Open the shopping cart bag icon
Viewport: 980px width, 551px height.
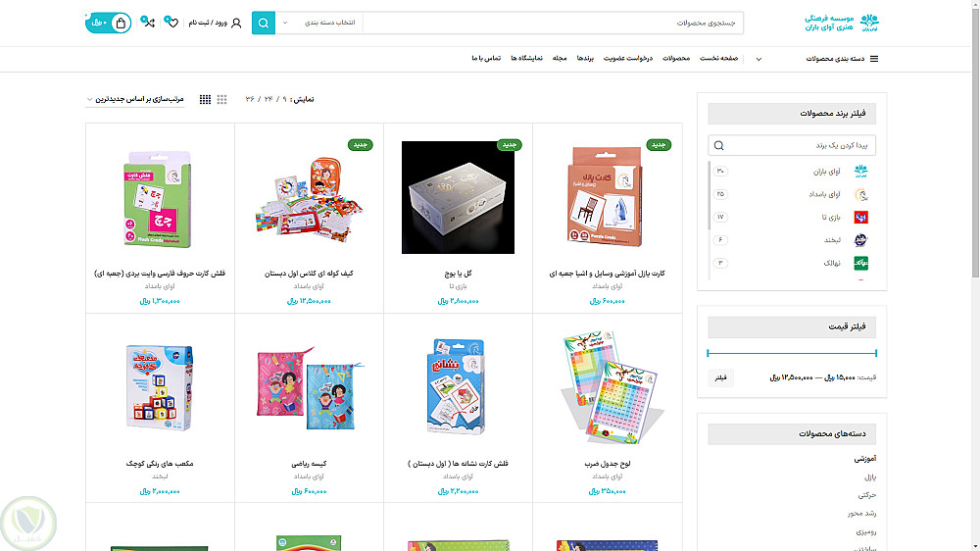tap(120, 24)
